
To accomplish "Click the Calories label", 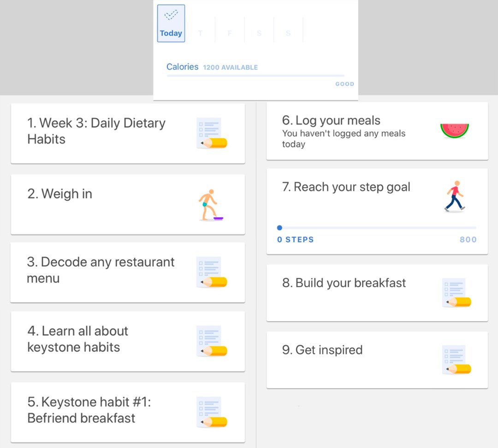I will [x=182, y=67].
